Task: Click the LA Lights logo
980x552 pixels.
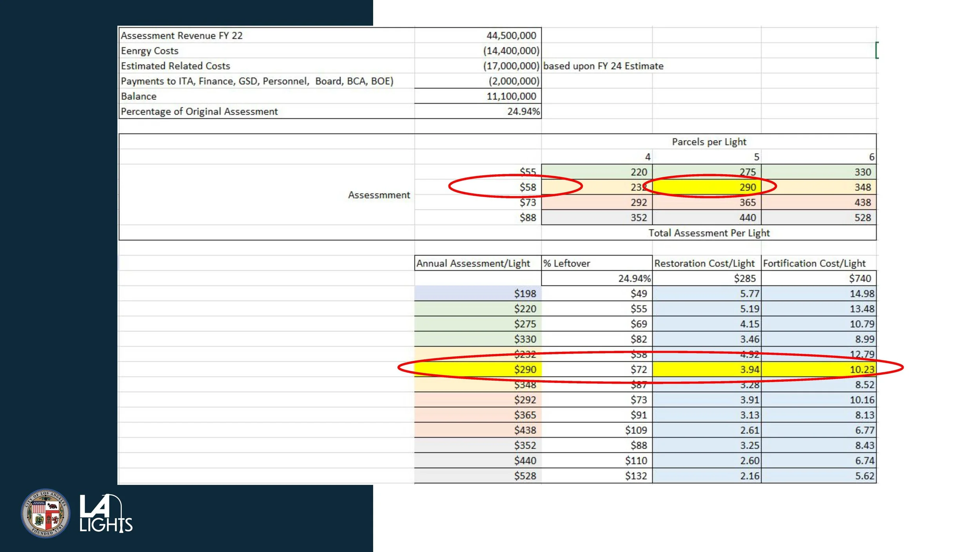Action: (x=106, y=513)
